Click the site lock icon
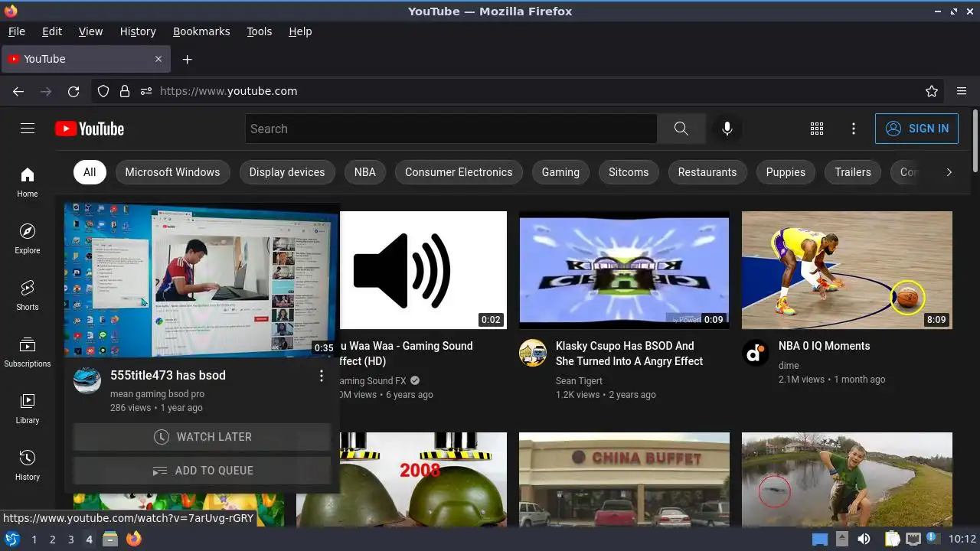This screenshot has height=551, width=980. pos(125,91)
